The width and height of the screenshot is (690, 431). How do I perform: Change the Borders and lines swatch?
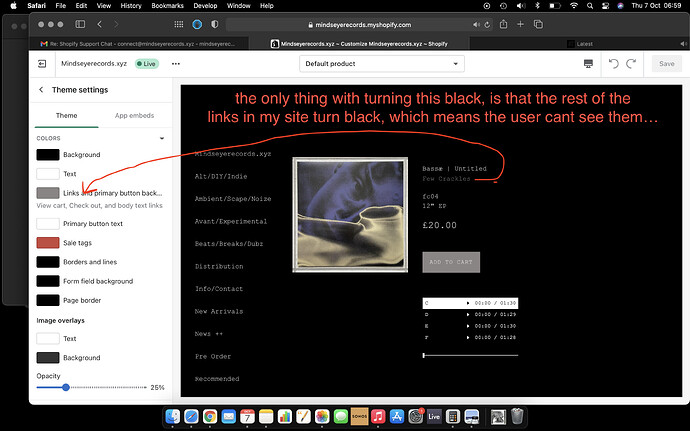pos(48,262)
